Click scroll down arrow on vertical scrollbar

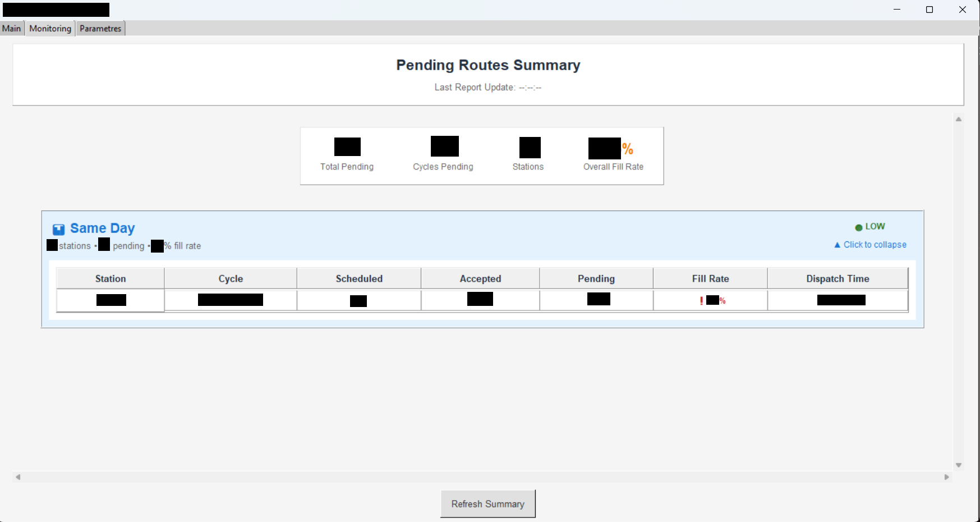959,465
